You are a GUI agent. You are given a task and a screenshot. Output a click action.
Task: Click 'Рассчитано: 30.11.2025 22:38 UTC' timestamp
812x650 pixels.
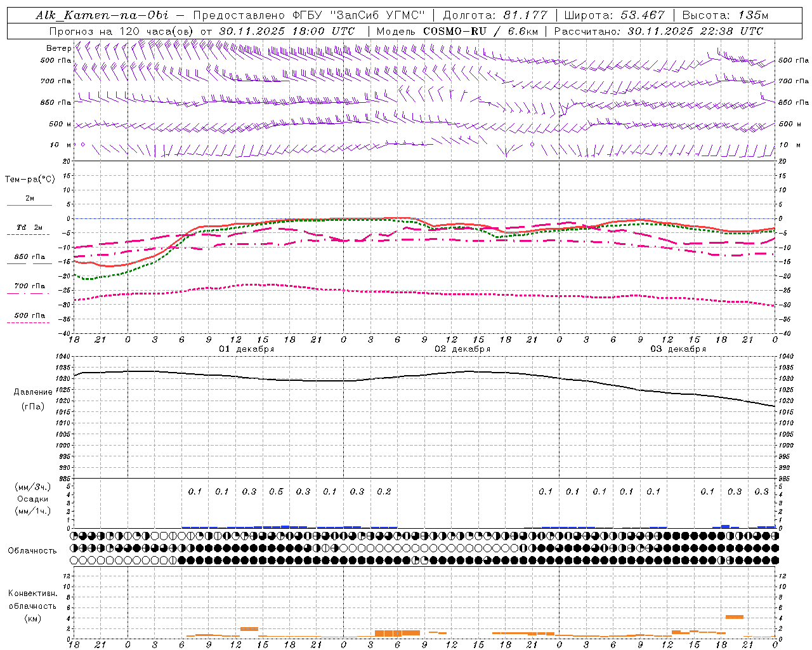click(x=658, y=31)
